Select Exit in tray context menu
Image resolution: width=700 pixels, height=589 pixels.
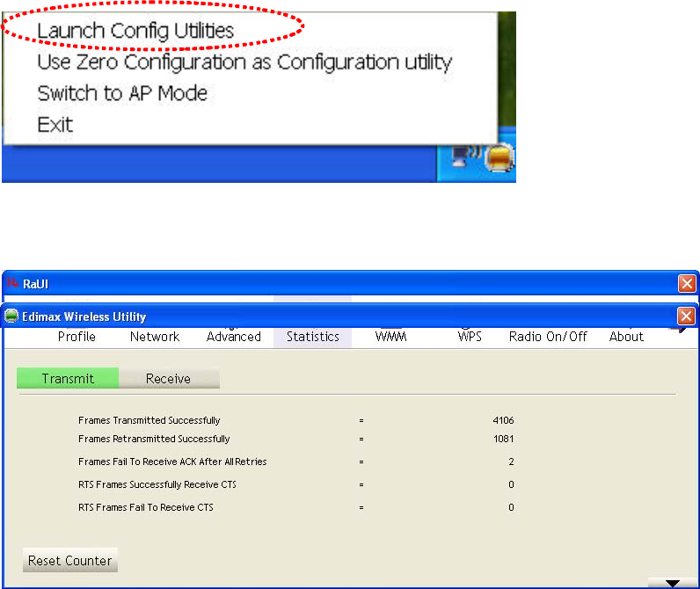pos(55,125)
